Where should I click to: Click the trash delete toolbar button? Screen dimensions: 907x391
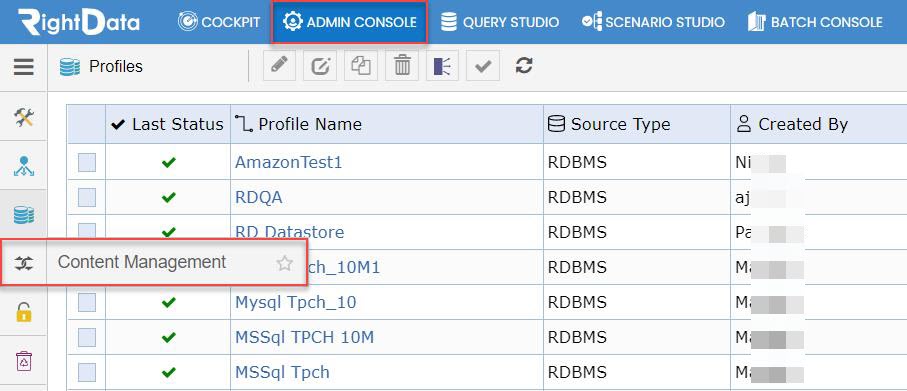click(x=402, y=66)
